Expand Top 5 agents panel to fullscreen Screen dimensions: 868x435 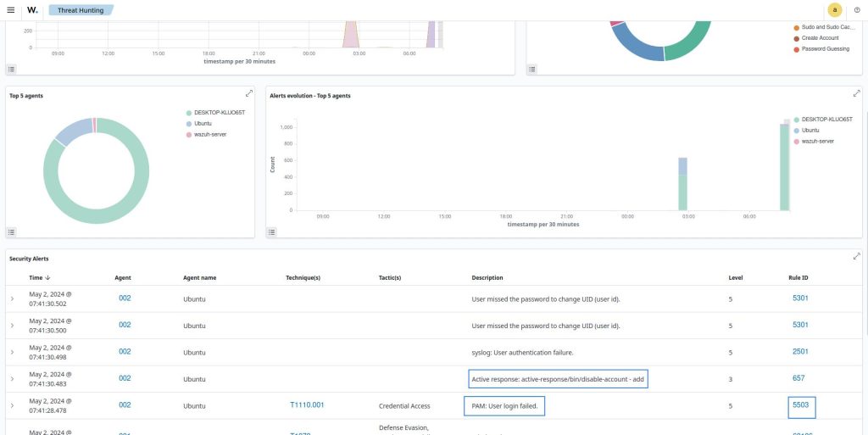(249, 93)
